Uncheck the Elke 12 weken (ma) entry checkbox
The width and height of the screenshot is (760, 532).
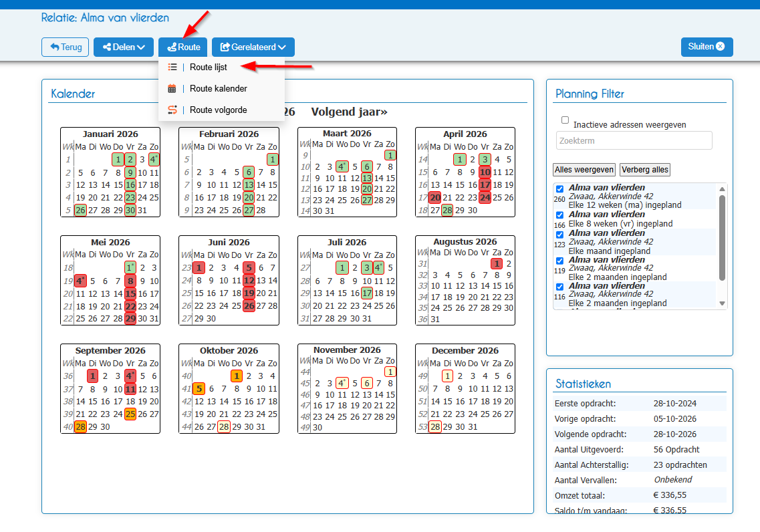(x=560, y=189)
